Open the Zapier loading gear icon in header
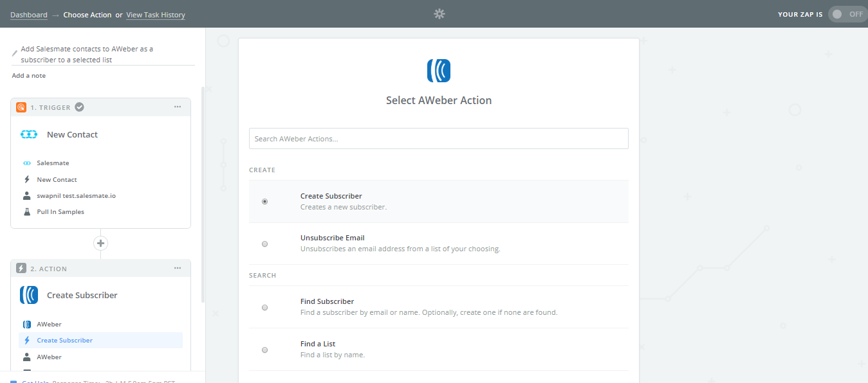This screenshot has width=868, height=383. tap(439, 14)
